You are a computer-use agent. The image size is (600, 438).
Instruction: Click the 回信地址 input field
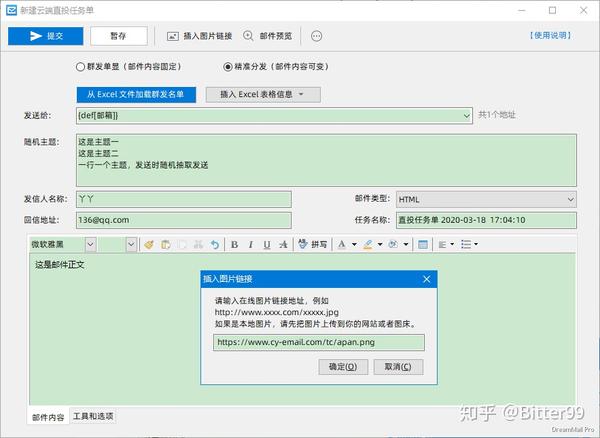point(184,220)
